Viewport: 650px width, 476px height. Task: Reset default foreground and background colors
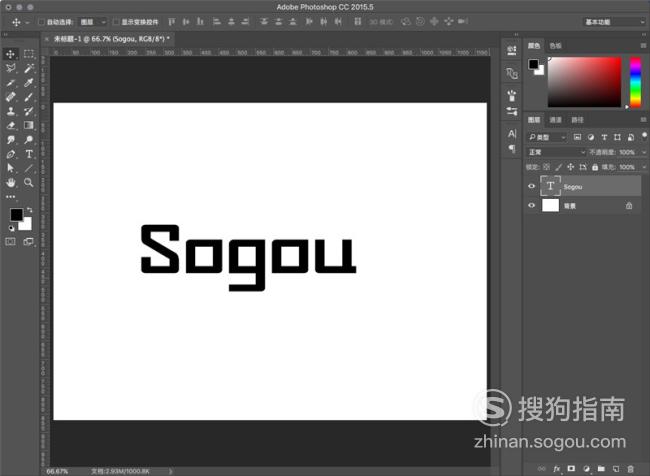11,228
